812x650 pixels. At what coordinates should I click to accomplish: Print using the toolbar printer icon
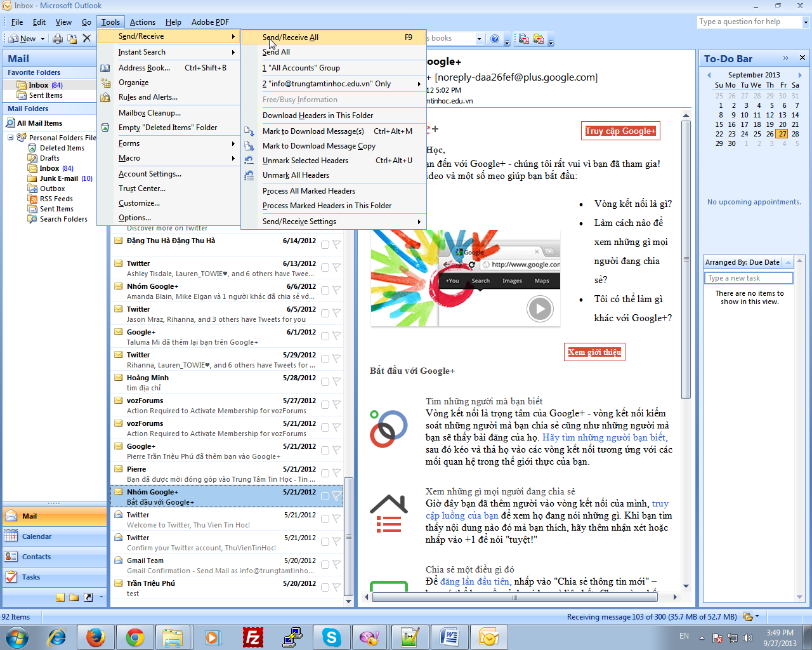coord(58,39)
